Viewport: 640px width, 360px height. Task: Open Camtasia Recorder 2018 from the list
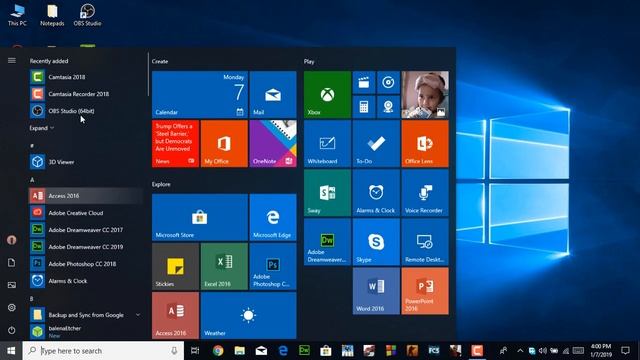(x=86, y=94)
